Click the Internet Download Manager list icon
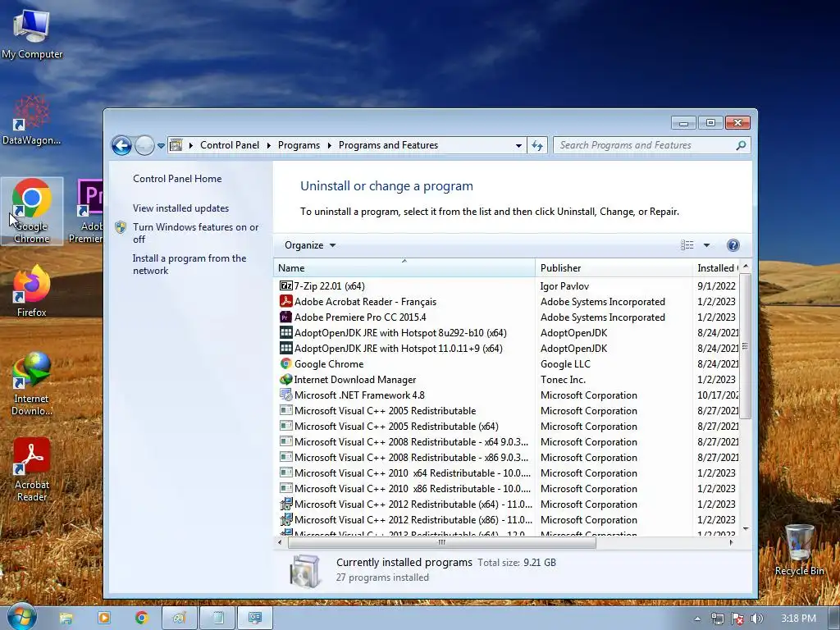The height and width of the screenshot is (630, 840). coord(286,379)
